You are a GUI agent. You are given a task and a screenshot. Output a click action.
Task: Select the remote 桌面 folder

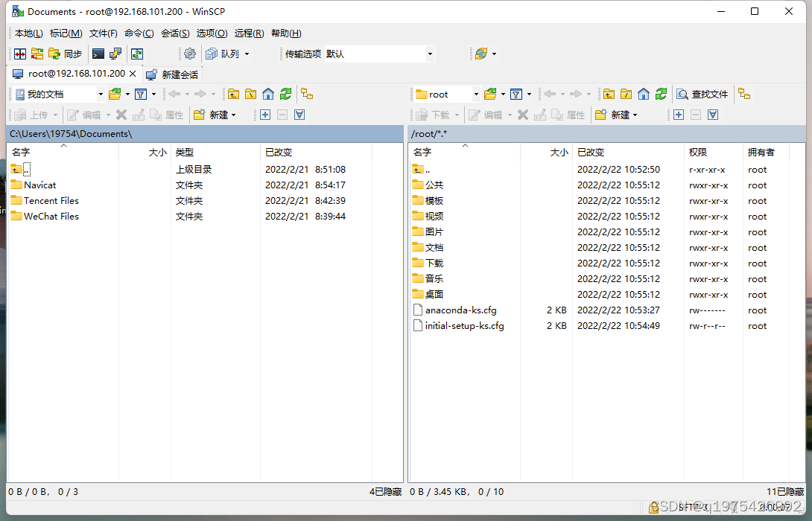pyautogui.click(x=434, y=295)
